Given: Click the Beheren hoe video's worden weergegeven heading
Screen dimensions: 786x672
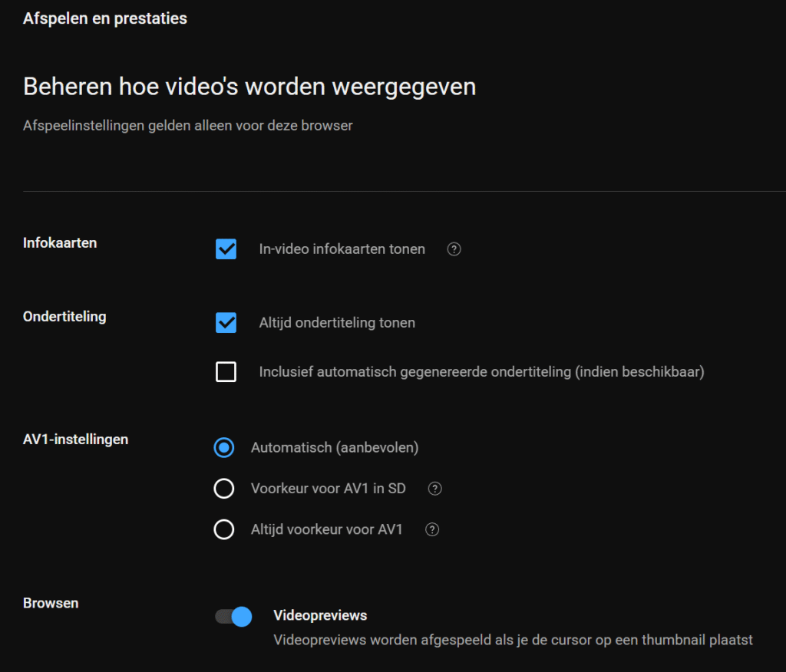Looking at the screenshot, I should click(x=249, y=87).
